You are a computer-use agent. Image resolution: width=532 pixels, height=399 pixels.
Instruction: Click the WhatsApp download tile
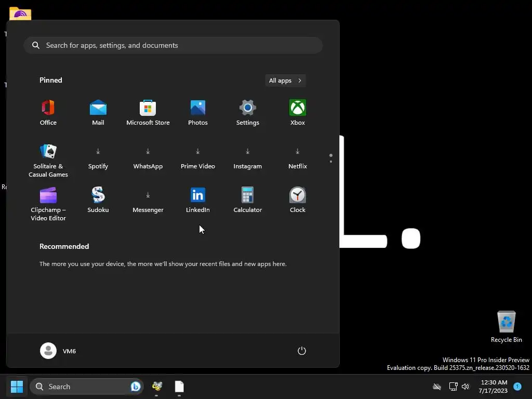coord(148,158)
